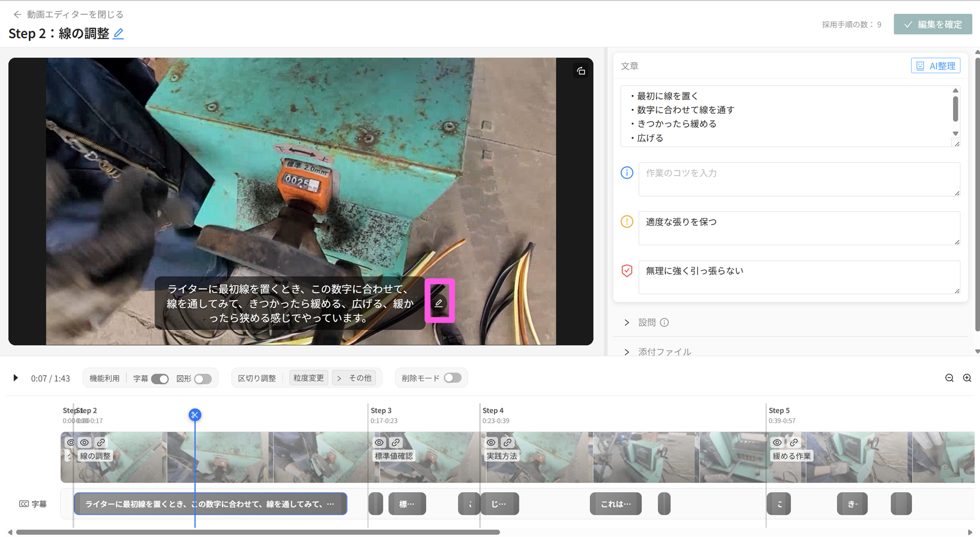Expand the 設問 section
980x537 pixels.
[x=627, y=323]
